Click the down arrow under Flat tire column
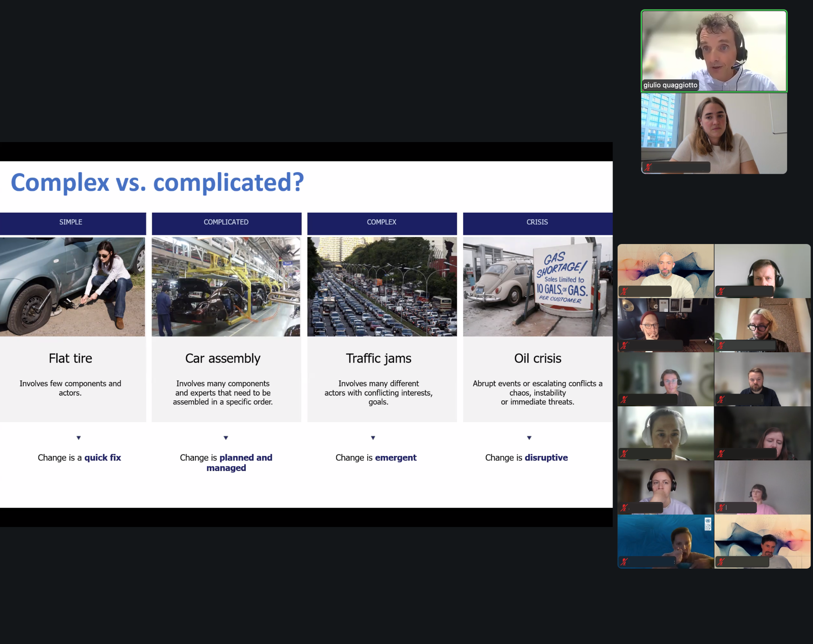This screenshot has width=813, height=644. tap(79, 438)
